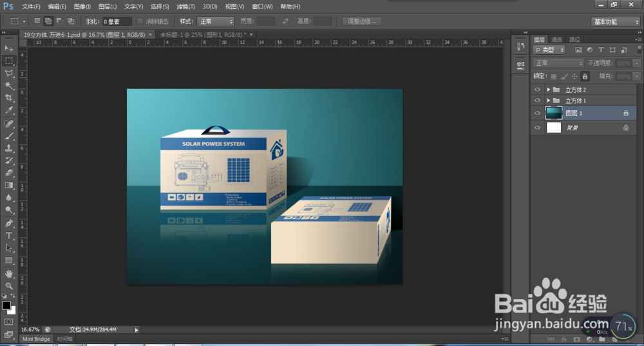
Task: Select the Move tool
Action: click(x=9, y=48)
